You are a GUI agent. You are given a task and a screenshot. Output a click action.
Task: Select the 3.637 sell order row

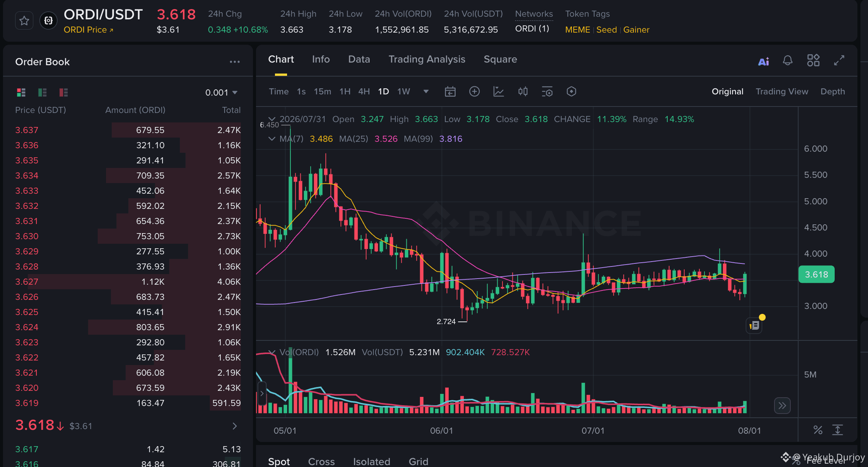click(128, 130)
